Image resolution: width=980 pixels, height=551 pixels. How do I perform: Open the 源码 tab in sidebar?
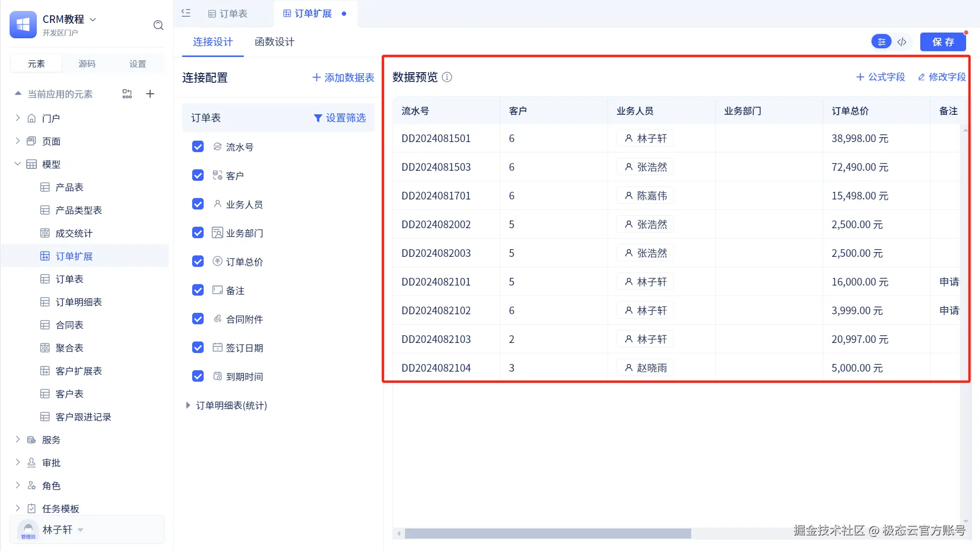click(87, 64)
